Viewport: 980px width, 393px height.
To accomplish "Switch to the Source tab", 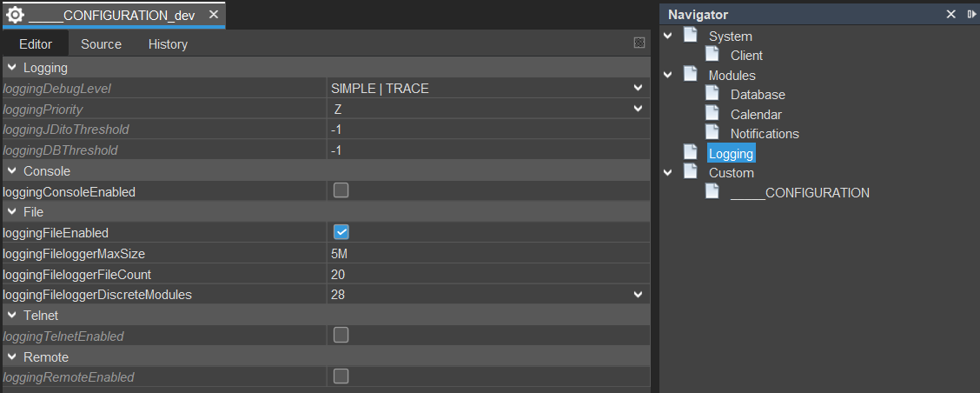I will tap(101, 44).
